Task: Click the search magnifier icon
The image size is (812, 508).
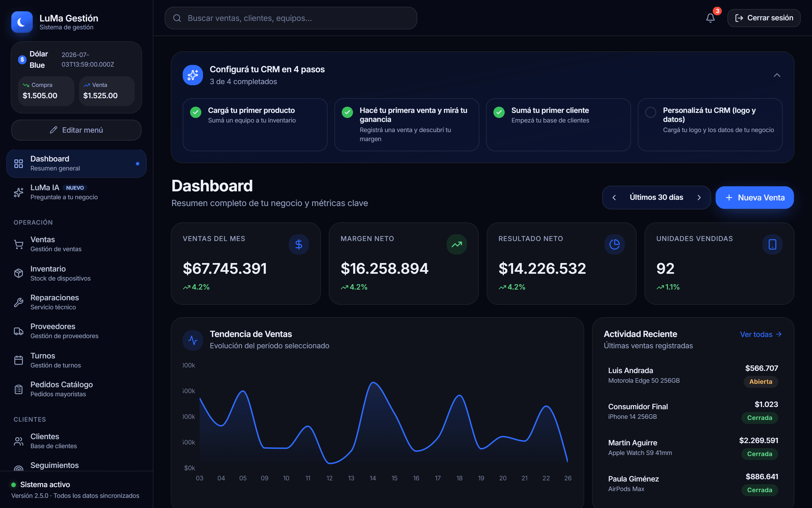Action: 177,18
